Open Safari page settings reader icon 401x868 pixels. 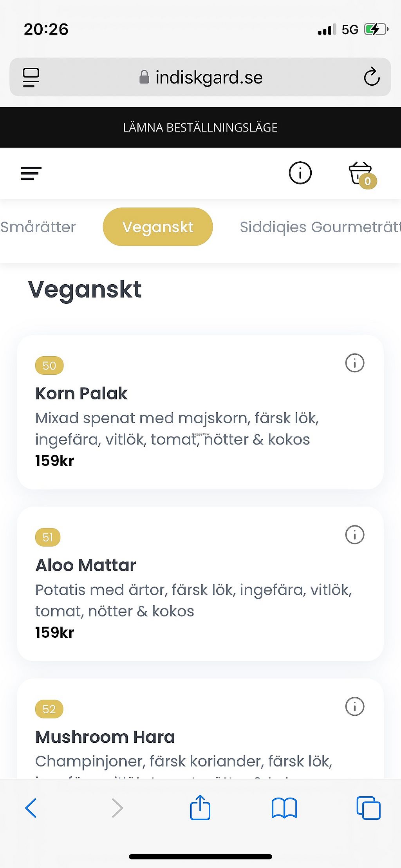click(x=31, y=77)
